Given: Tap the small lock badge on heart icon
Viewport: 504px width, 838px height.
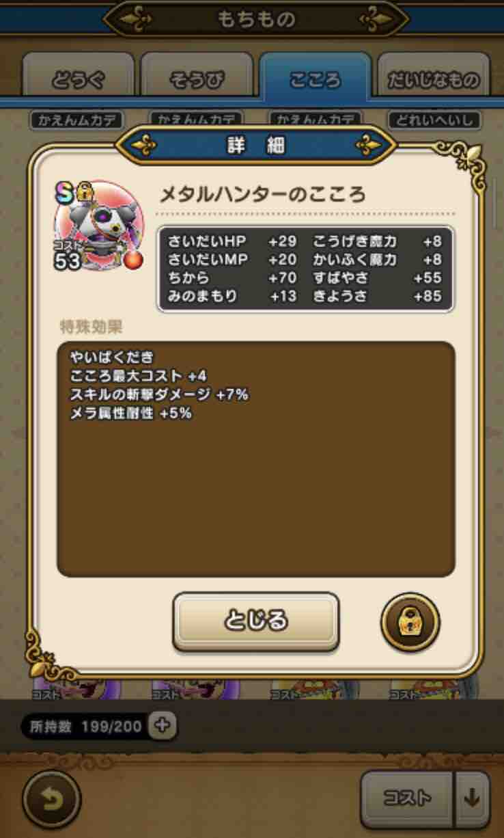Looking at the screenshot, I should coord(84,193).
